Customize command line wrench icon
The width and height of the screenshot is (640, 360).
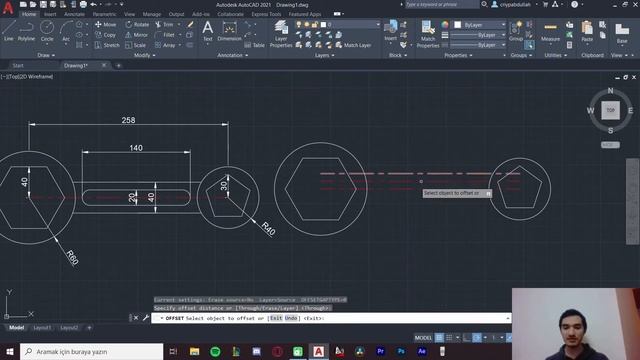click(146, 318)
